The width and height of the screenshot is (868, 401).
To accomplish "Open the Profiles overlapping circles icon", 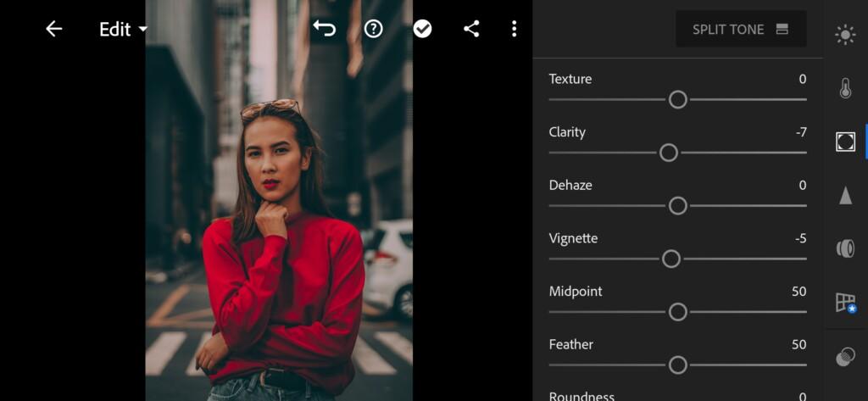I will [845, 356].
